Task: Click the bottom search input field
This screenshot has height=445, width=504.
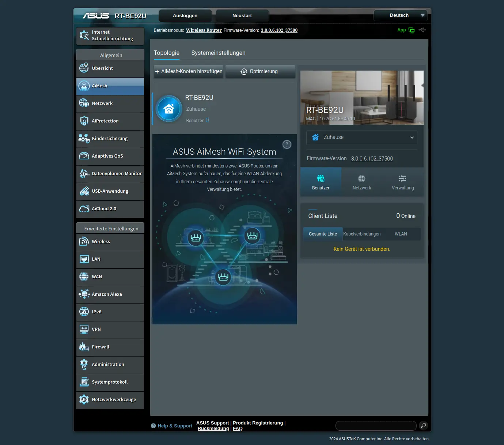Action: [376, 426]
